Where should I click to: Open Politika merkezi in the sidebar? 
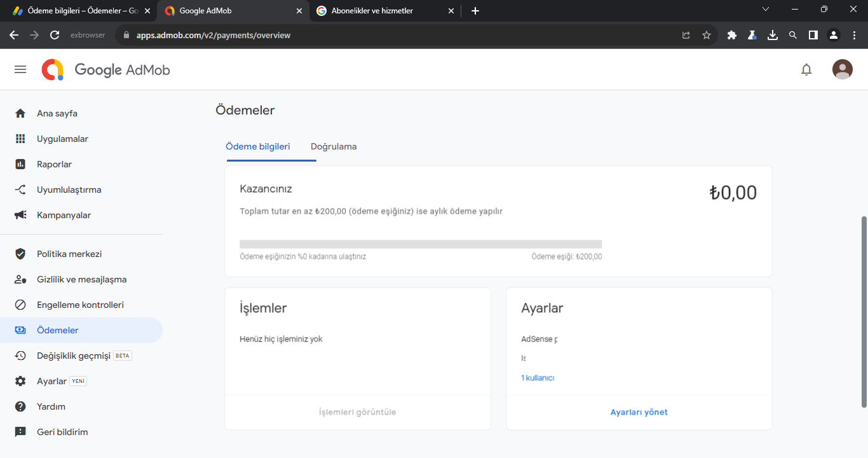(81, 254)
